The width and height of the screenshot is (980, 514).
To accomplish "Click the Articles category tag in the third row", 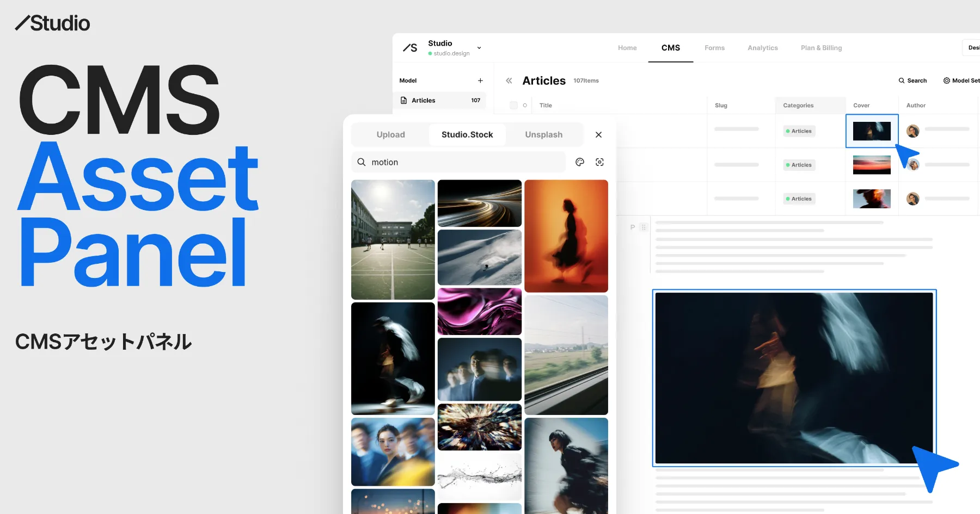I will tap(799, 199).
